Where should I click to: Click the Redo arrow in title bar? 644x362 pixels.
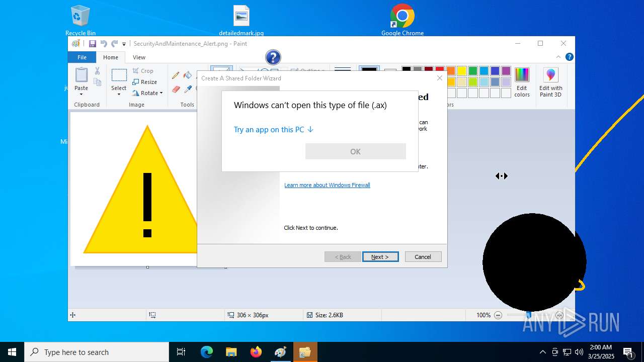point(115,44)
